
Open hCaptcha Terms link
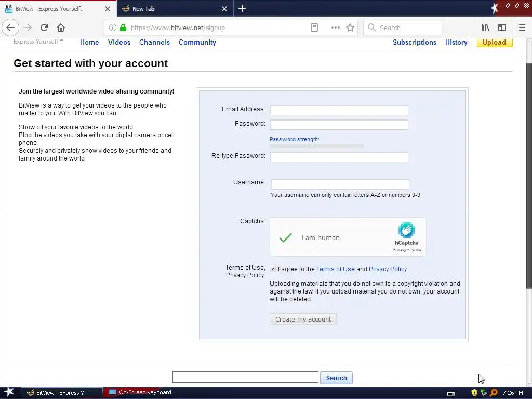coord(415,249)
